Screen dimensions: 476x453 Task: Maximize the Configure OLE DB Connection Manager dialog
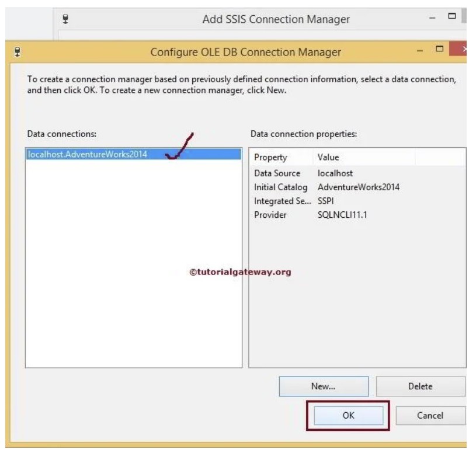click(439, 49)
